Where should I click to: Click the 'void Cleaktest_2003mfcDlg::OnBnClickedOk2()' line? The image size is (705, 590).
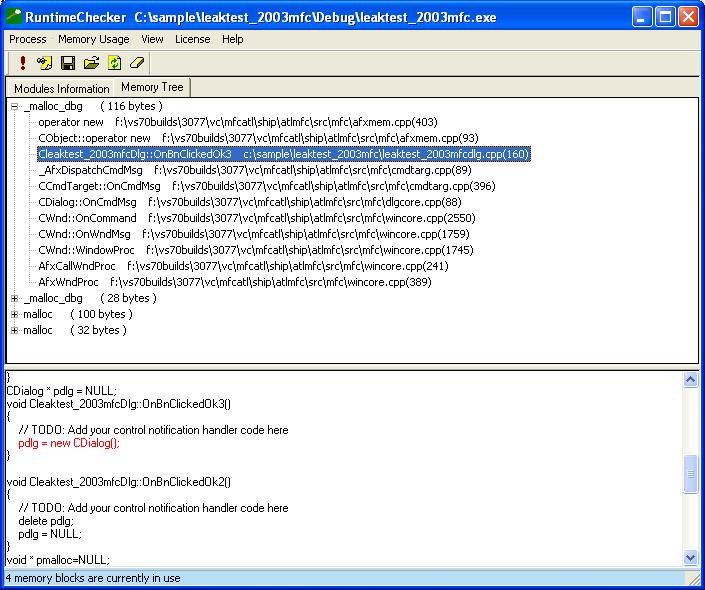[x=119, y=482]
